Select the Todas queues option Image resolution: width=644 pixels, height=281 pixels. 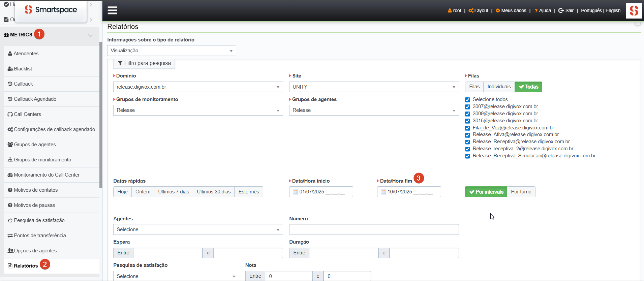pos(528,87)
